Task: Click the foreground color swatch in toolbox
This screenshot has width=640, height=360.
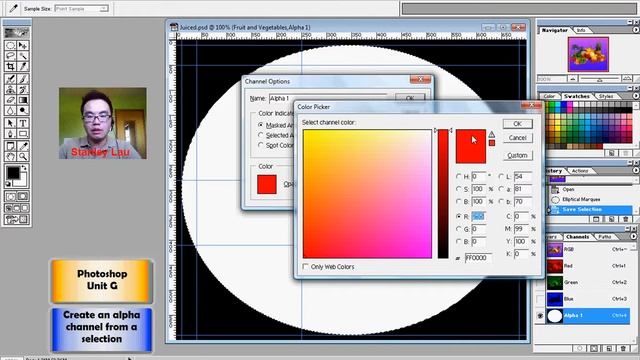Action: pos(13,173)
